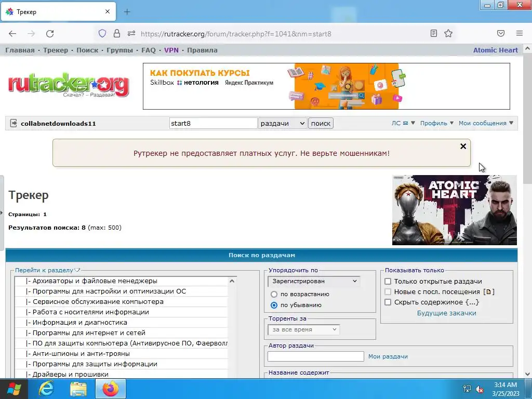This screenshot has height=399, width=532.
Task: Click the muted volume tray icon
Action: pos(480,389)
